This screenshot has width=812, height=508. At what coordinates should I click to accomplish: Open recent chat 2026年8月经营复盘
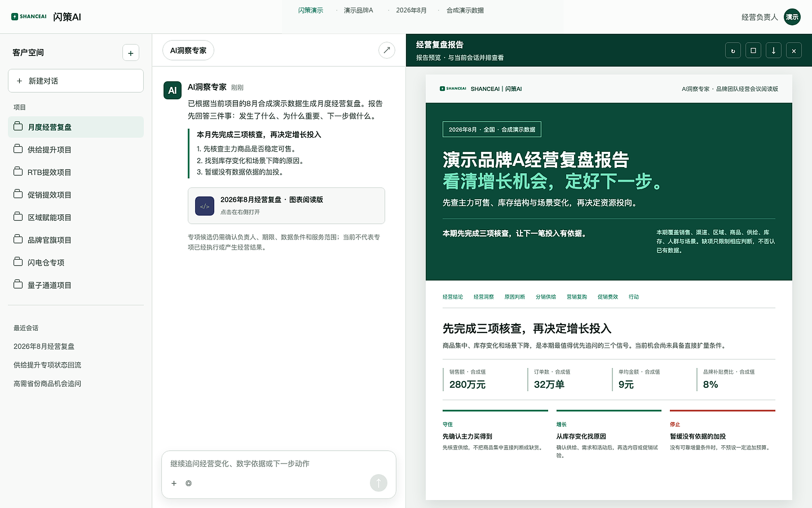[x=44, y=346]
